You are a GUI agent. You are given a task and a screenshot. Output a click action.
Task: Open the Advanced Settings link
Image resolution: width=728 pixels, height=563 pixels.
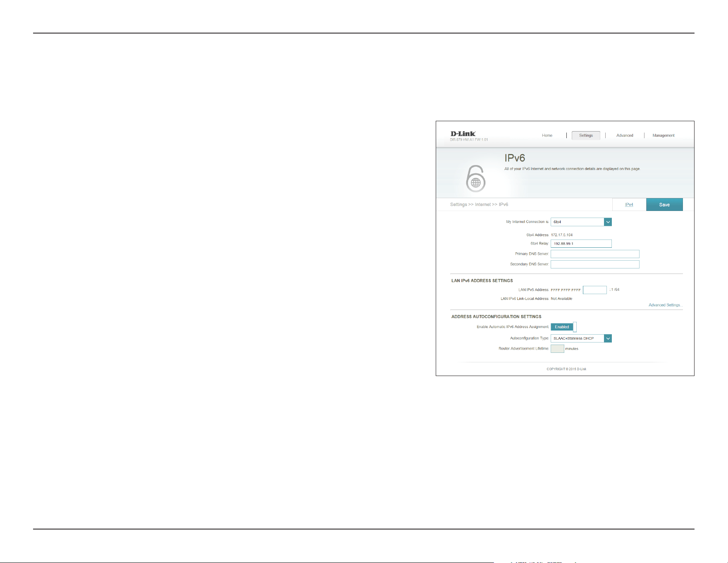point(665,305)
